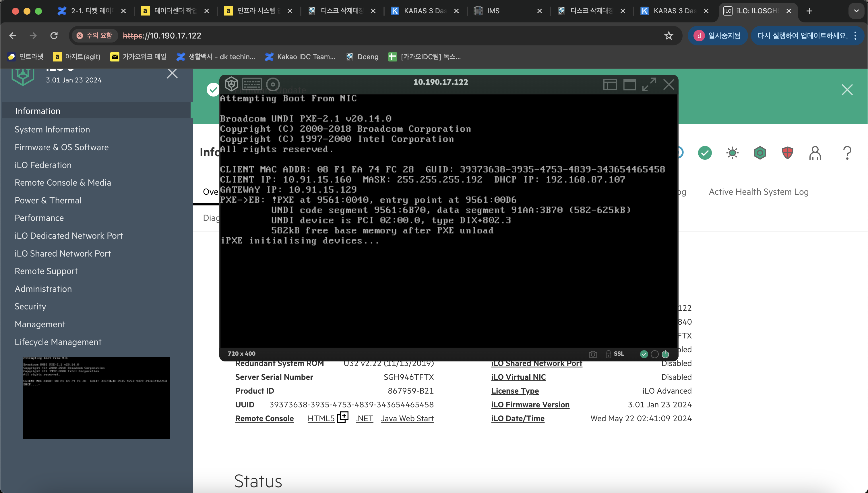
Task: Open iLO Date/Time link
Action: [x=518, y=418]
